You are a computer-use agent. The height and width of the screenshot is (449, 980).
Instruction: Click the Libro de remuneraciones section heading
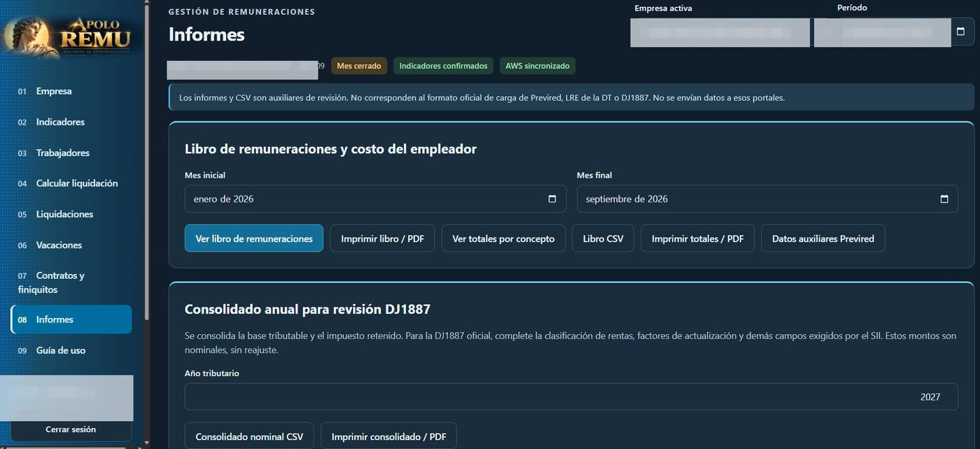pos(330,149)
